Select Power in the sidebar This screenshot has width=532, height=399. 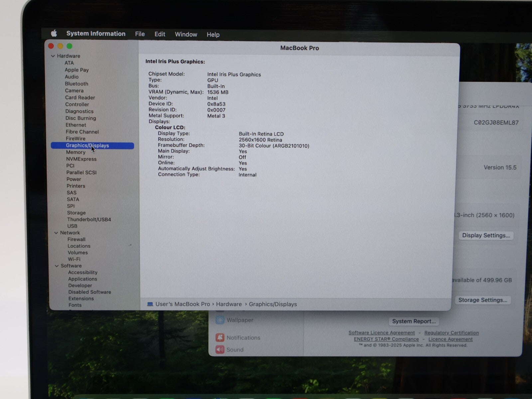coord(73,179)
